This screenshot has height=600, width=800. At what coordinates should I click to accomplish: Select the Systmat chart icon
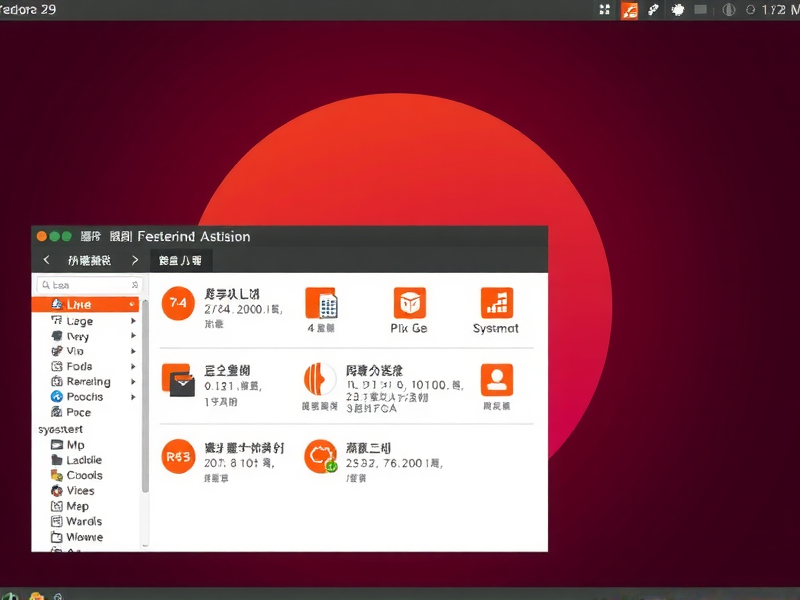pyautogui.click(x=494, y=301)
